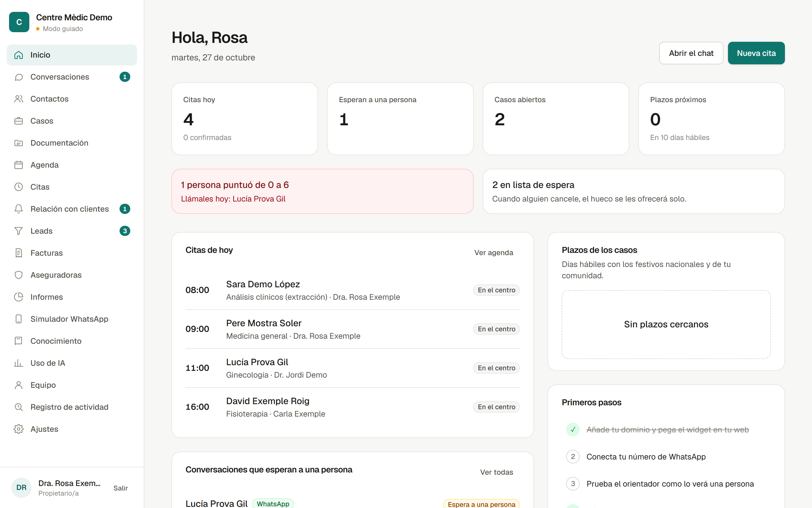The image size is (812, 508).
Task: Select Informes in the sidebar
Action: click(x=72, y=297)
